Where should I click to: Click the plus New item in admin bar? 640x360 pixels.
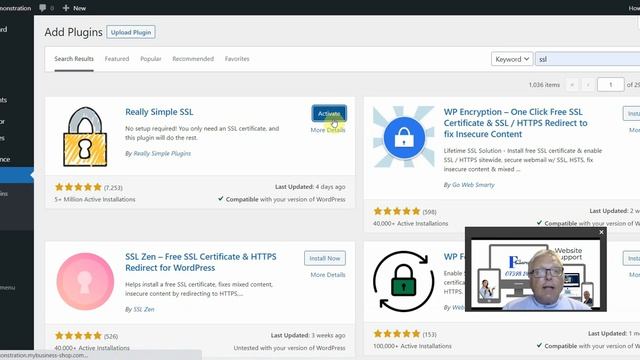[74, 8]
